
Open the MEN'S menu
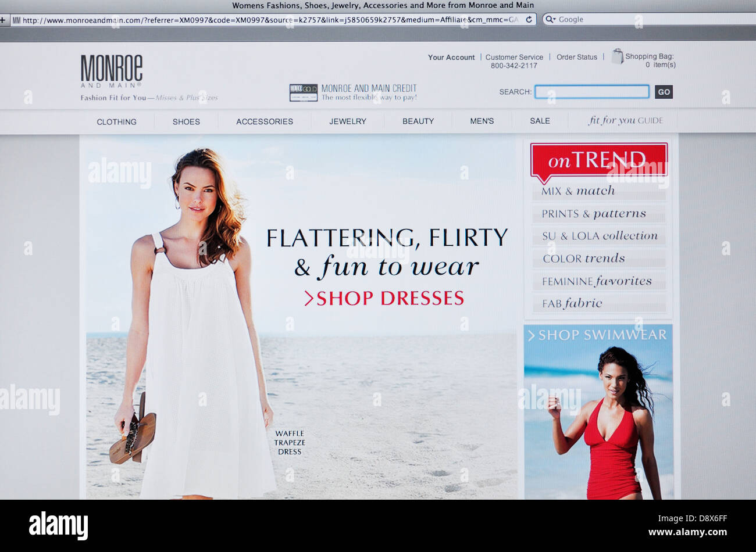(x=482, y=121)
